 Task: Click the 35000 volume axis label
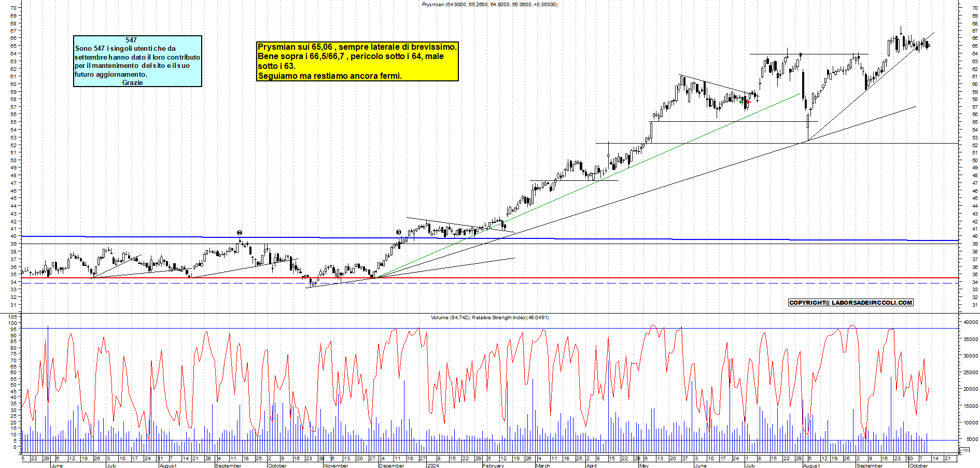coord(970,339)
